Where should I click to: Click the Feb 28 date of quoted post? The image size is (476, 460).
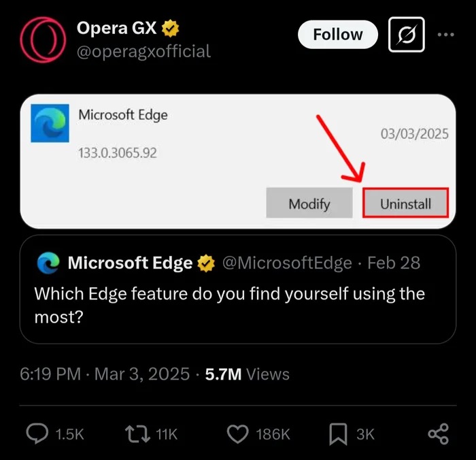[x=394, y=263]
